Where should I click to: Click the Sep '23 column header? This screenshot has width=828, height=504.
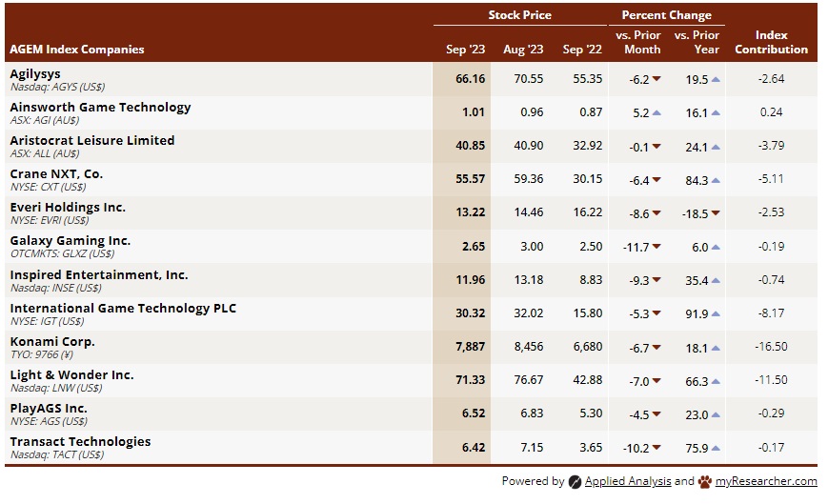465,50
